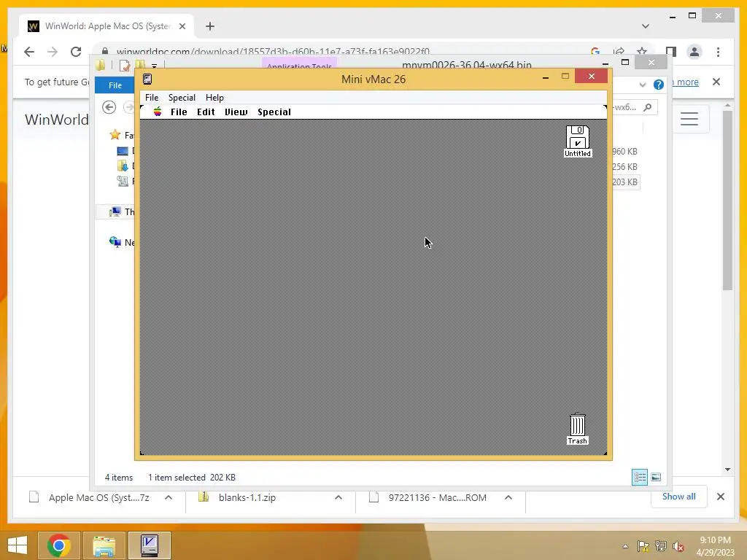This screenshot has width=747, height=560.
Task: Click the 203 KB file size entry
Action: [624, 182]
